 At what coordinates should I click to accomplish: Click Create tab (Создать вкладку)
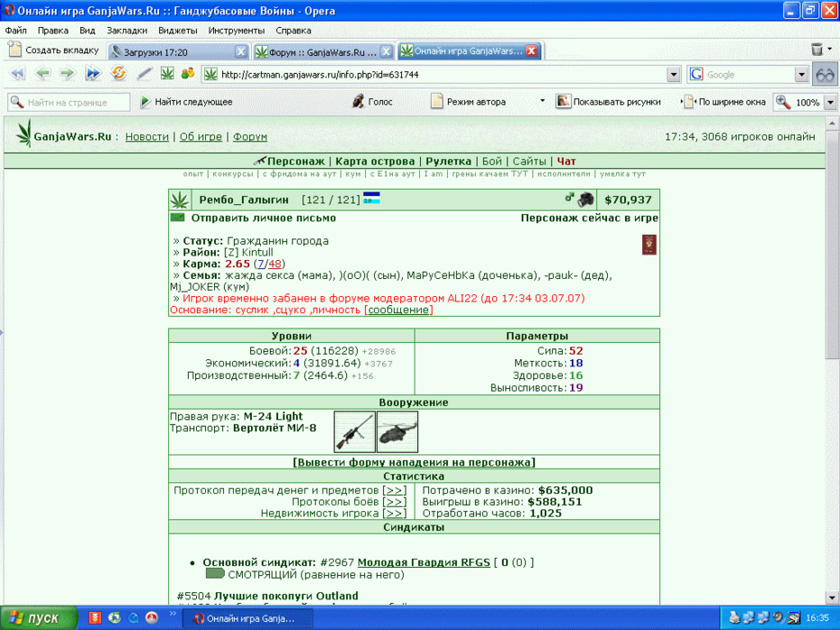point(54,50)
